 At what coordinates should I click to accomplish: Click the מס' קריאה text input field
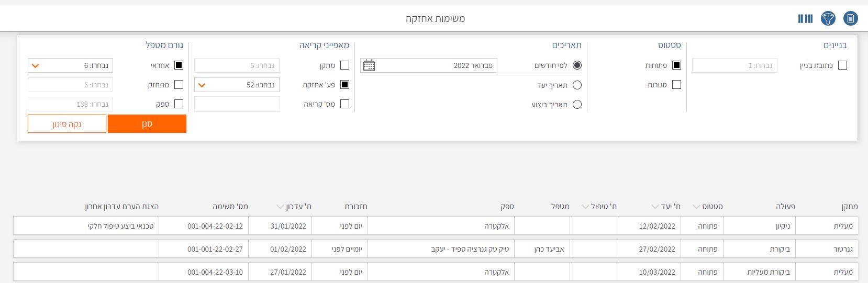(237, 104)
